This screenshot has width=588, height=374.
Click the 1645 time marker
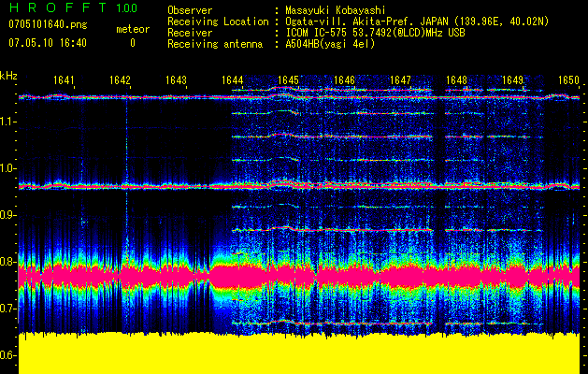pyautogui.click(x=288, y=79)
